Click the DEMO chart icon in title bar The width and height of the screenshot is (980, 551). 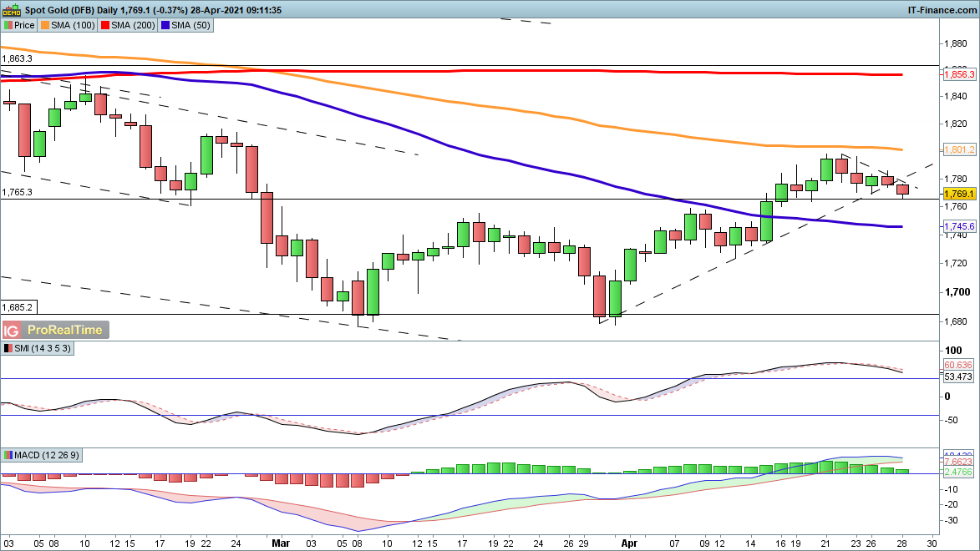click(10, 9)
